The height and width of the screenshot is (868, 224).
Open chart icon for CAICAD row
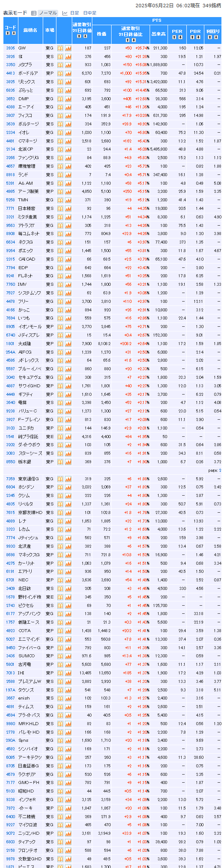pos(68,259)
